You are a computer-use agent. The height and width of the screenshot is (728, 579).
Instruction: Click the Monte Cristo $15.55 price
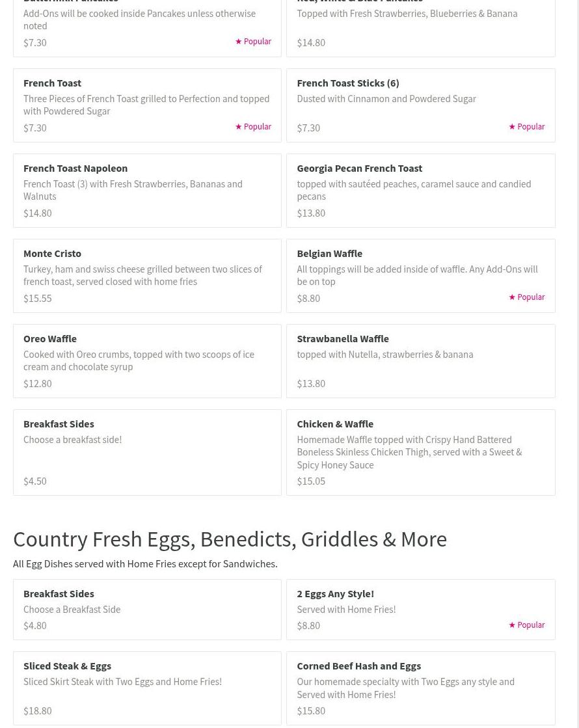coord(38,299)
